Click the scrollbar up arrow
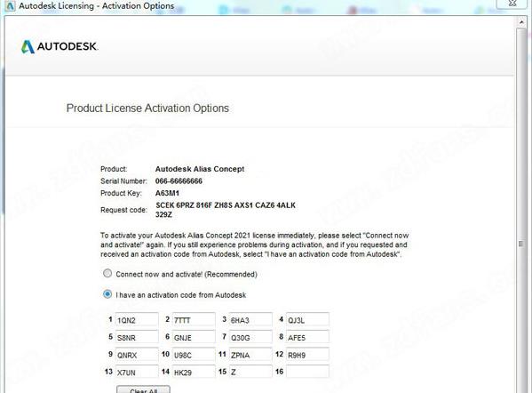The height and width of the screenshot is (393, 532). tap(521, 22)
